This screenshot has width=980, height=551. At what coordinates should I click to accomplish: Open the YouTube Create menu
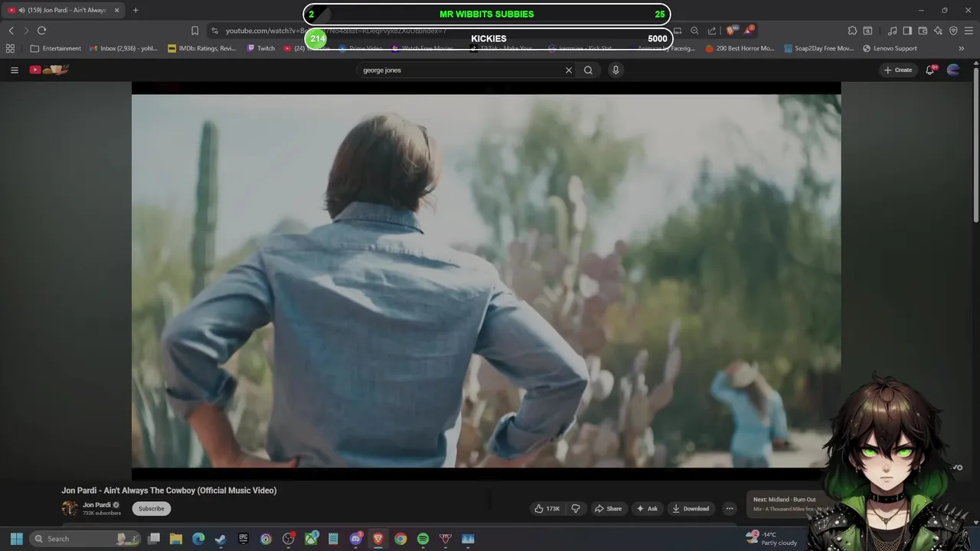tap(898, 70)
